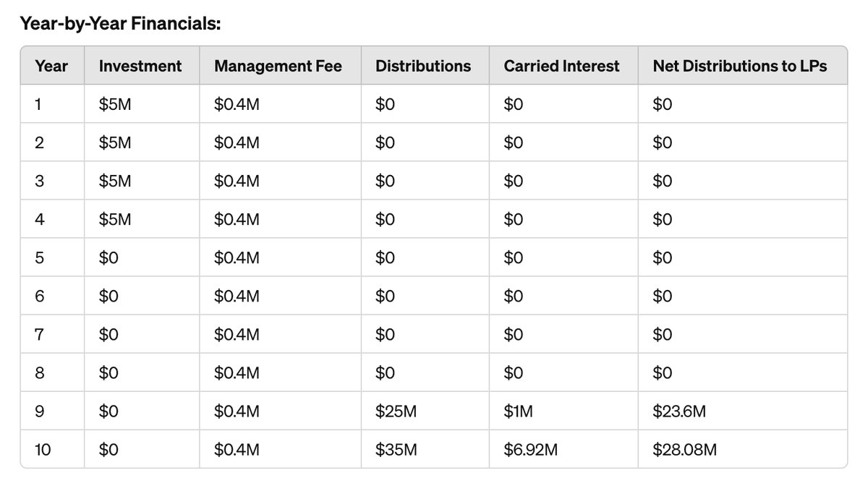Image resolution: width=868 pixels, height=478 pixels.
Task: Click Year 4 investment $5M cell
Action: point(115,219)
